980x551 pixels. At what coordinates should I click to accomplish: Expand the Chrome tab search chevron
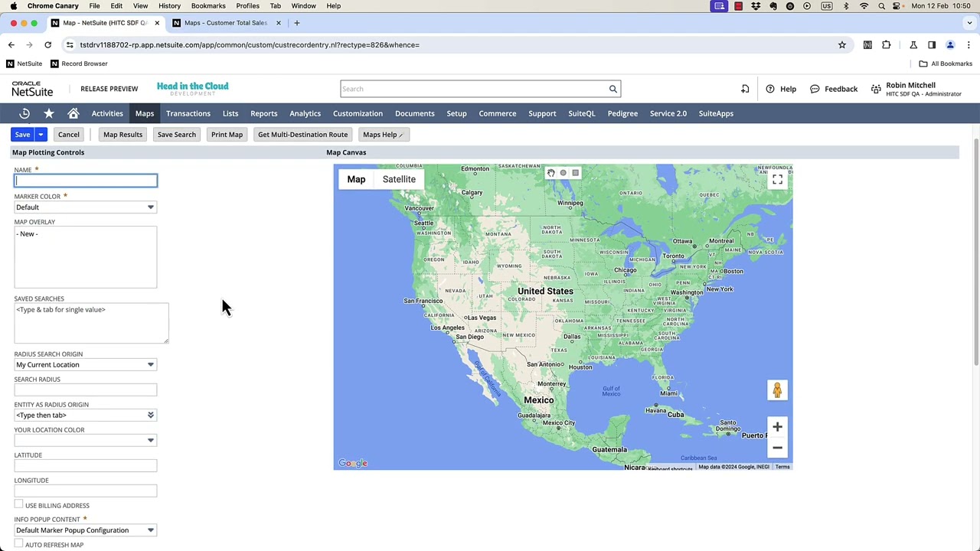[968, 23]
